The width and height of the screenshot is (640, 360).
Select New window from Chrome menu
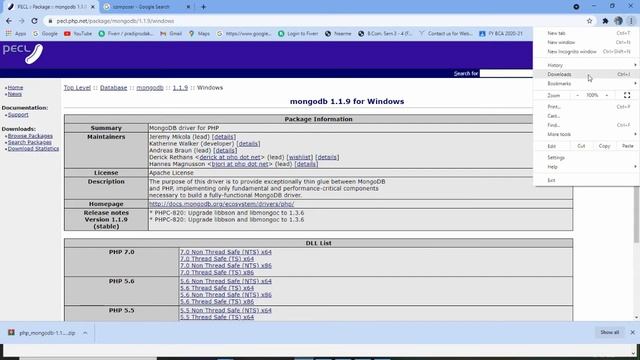point(587,42)
